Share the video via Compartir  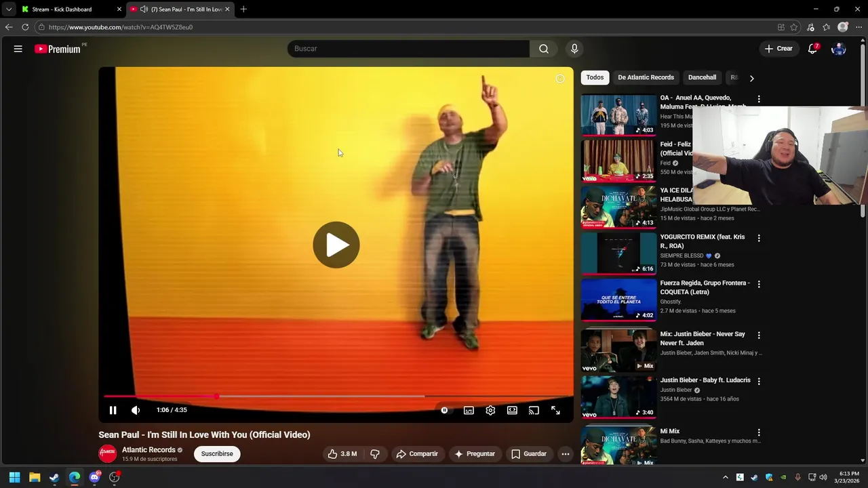click(x=417, y=454)
